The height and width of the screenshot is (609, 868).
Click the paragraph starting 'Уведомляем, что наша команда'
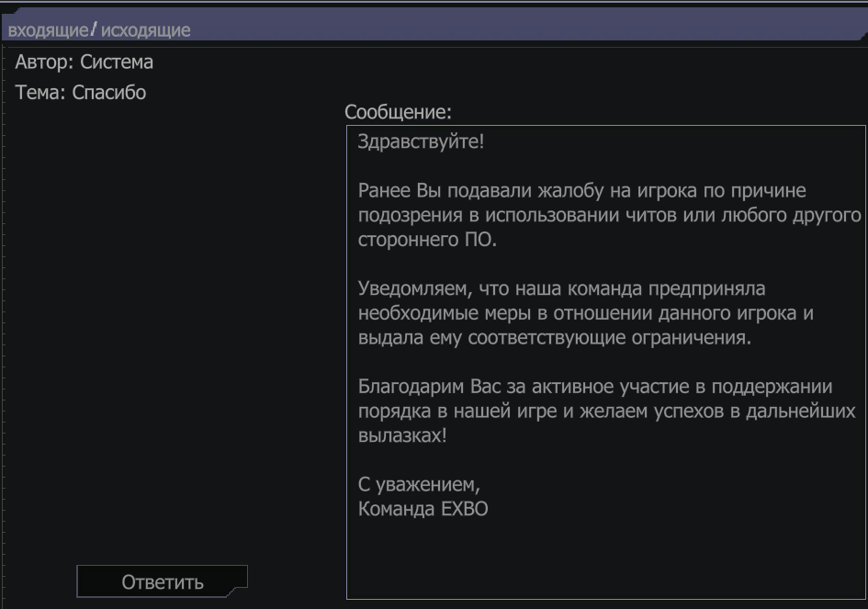tap(586, 313)
